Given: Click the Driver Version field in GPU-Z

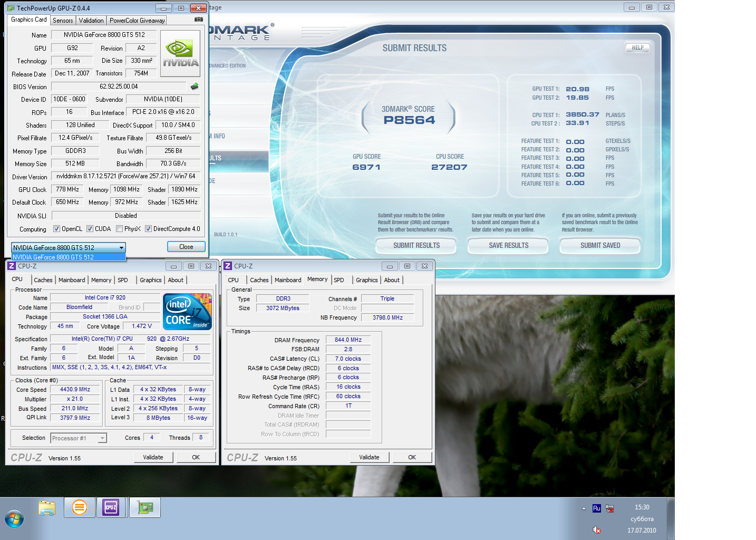Looking at the screenshot, I should [x=125, y=176].
